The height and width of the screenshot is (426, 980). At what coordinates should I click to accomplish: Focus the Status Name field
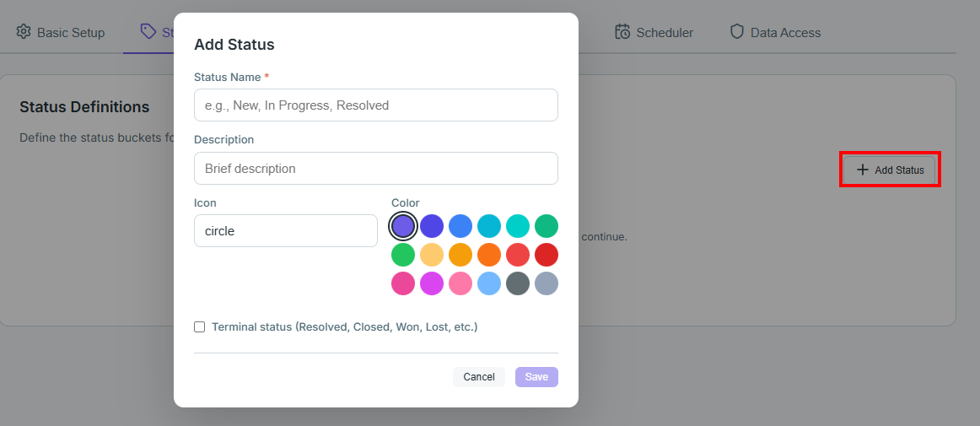tap(375, 105)
